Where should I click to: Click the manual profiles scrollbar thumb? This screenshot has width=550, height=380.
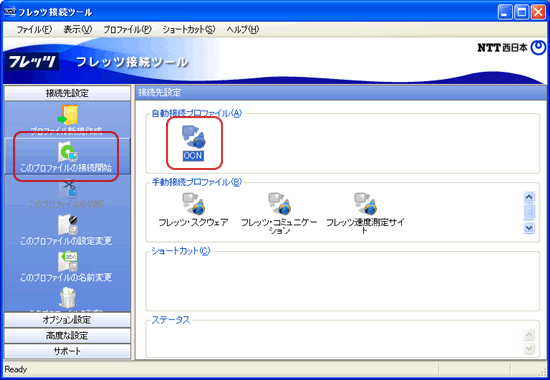529,212
